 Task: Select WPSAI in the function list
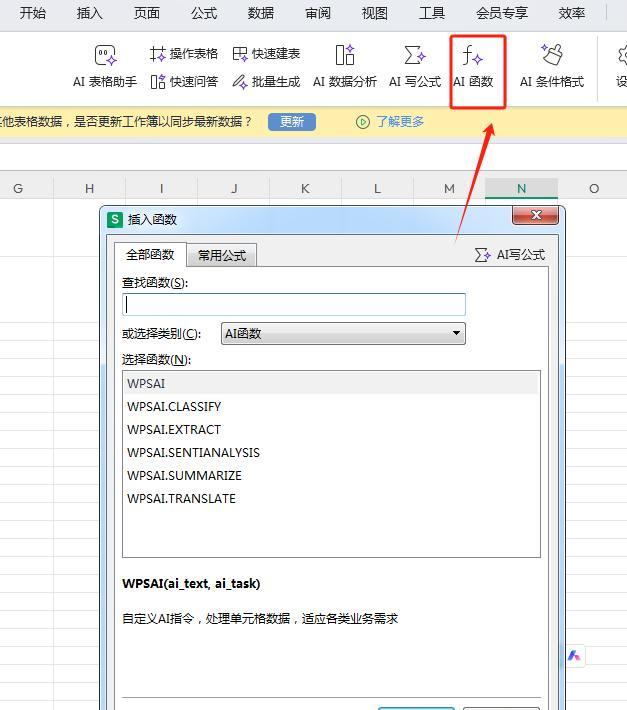[x=331, y=384]
